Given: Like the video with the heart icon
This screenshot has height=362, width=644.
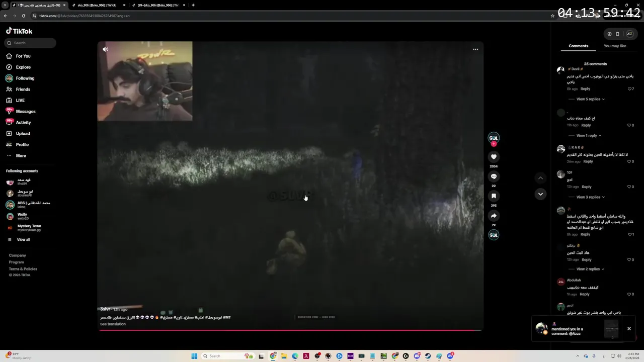Looking at the screenshot, I should 494,157.
